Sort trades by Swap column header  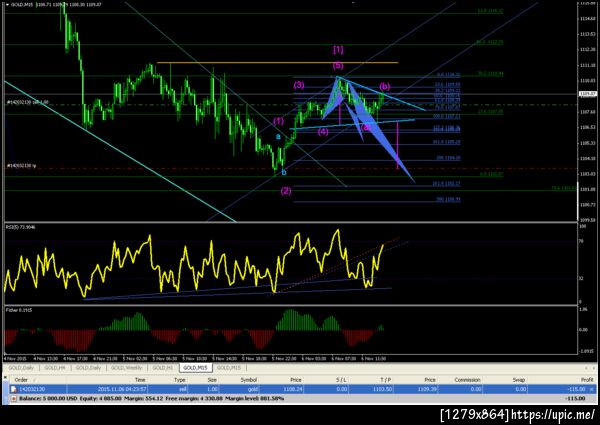[518, 380]
